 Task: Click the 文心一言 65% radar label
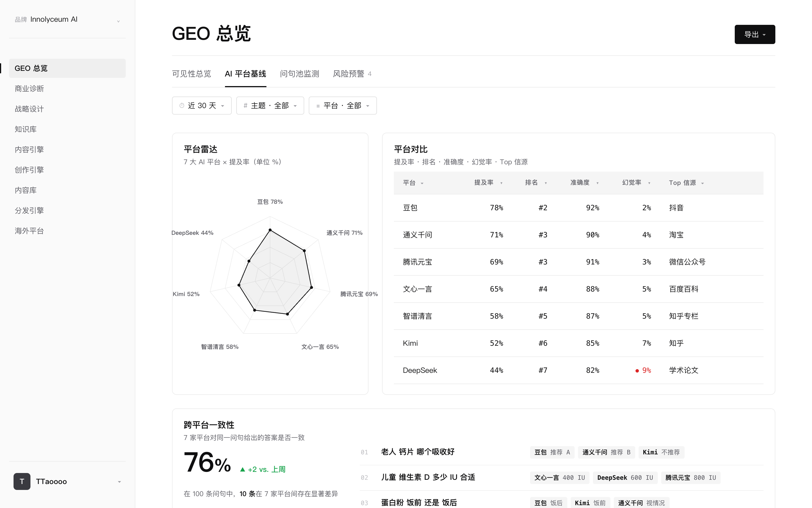(x=320, y=347)
